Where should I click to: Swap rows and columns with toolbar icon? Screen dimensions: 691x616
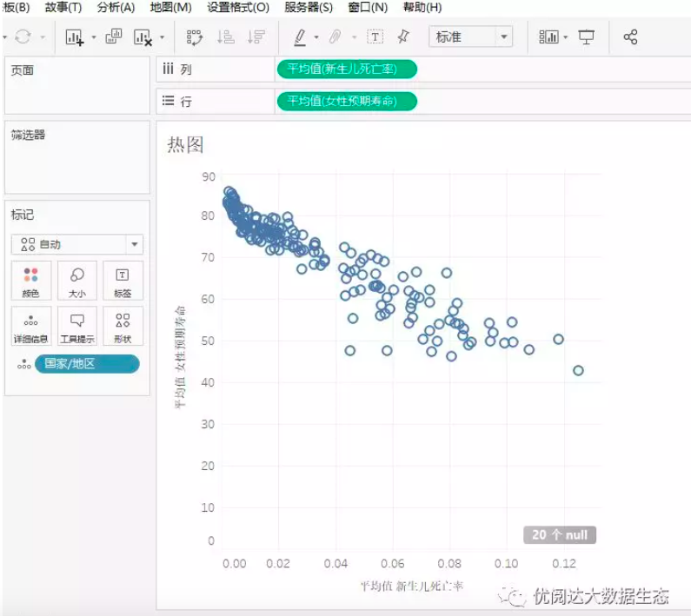pos(195,37)
